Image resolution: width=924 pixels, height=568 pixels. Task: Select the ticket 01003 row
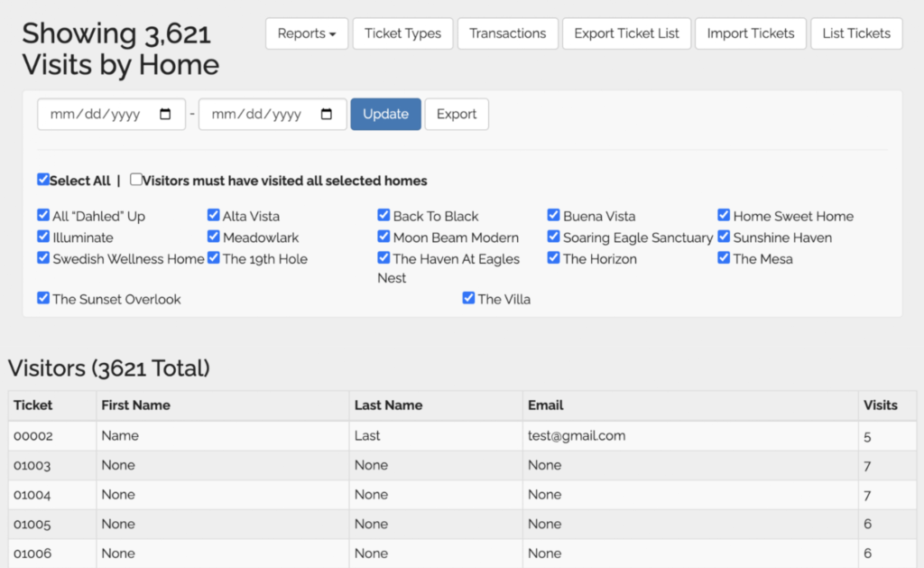(x=32, y=465)
